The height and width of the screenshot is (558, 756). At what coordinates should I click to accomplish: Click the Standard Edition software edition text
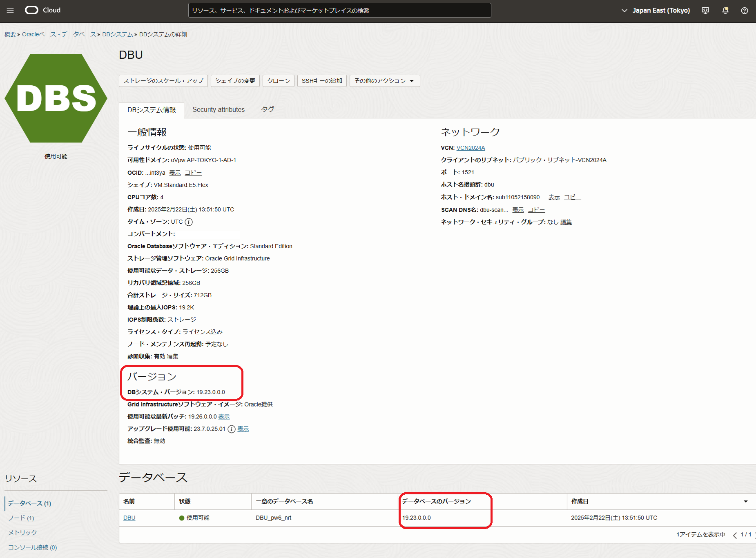point(271,246)
